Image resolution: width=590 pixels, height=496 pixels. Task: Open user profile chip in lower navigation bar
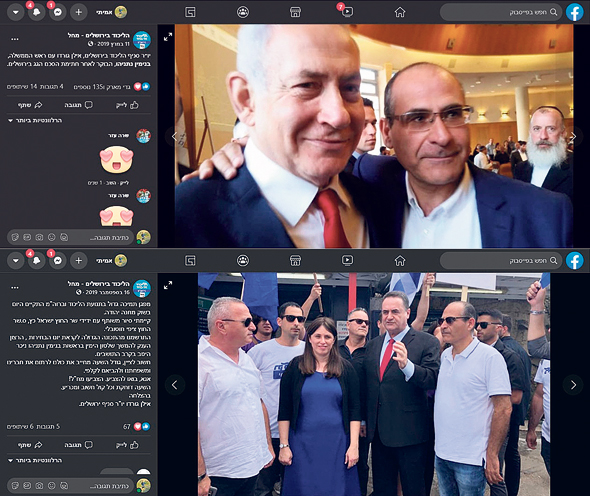(111, 260)
